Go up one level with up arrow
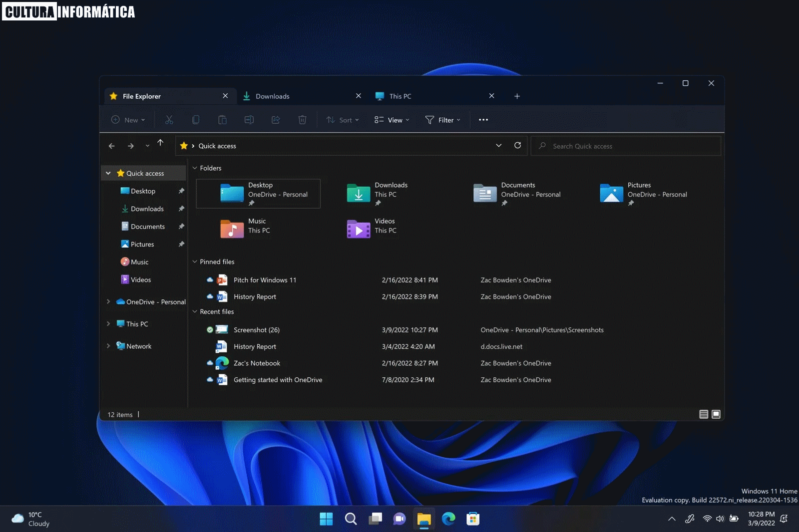Image resolution: width=799 pixels, height=532 pixels. point(160,143)
